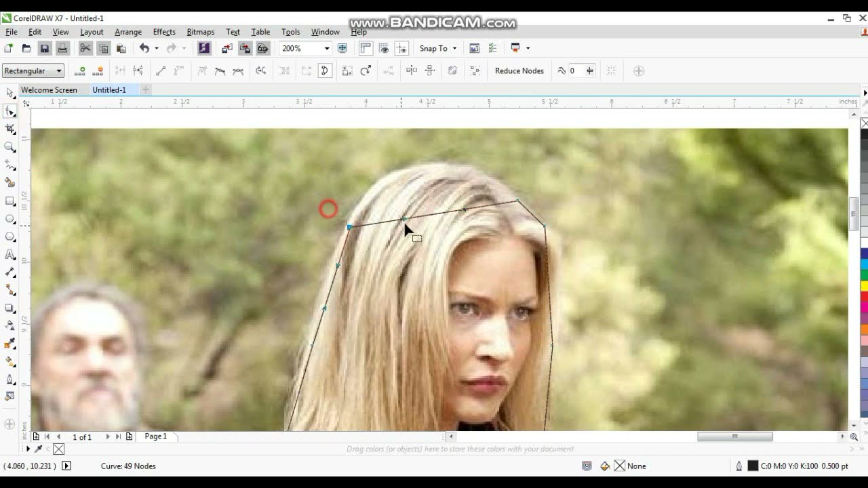Screen dimensions: 868x488
Task: Toggle Full-screen preview icon
Action: tap(342, 48)
